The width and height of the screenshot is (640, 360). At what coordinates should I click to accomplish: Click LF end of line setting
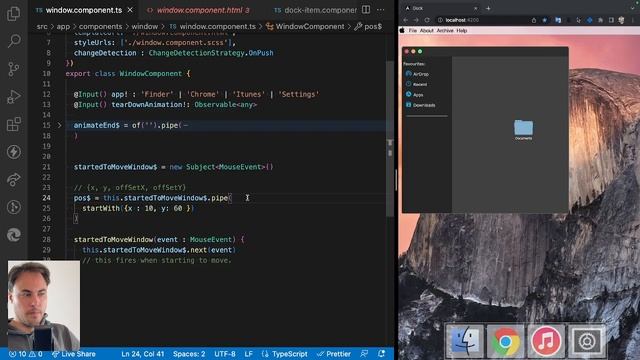[x=249, y=354]
